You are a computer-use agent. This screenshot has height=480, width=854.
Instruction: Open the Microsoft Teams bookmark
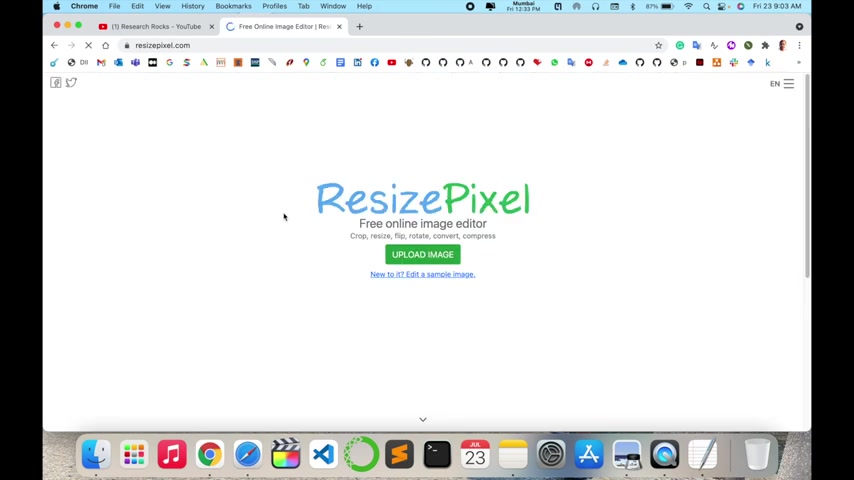click(135, 63)
